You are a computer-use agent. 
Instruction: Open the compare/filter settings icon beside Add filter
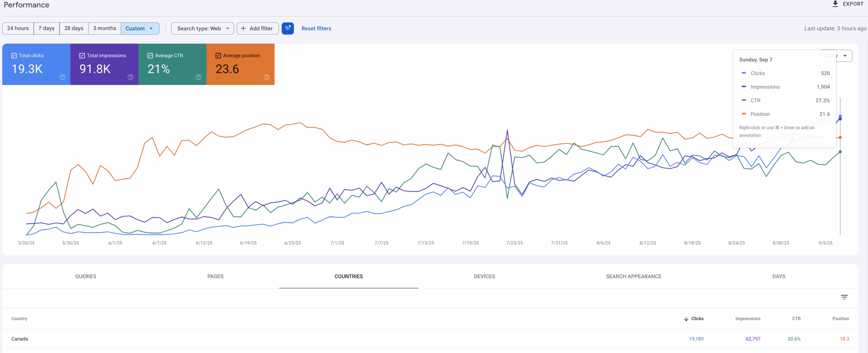tap(288, 28)
